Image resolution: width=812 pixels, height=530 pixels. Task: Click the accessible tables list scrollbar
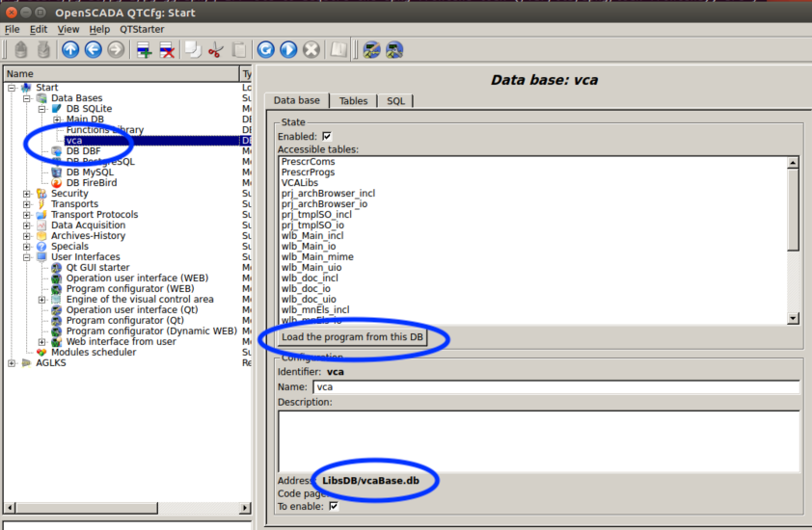(793, 241)
